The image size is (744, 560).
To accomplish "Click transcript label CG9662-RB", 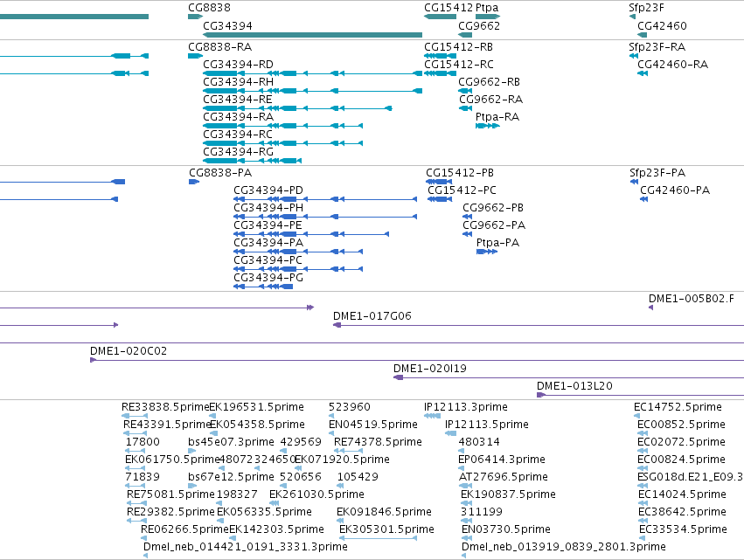I will (489, 81).
